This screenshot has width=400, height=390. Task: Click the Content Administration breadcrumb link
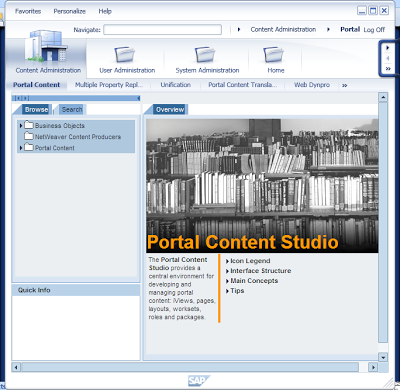point(283,29)
